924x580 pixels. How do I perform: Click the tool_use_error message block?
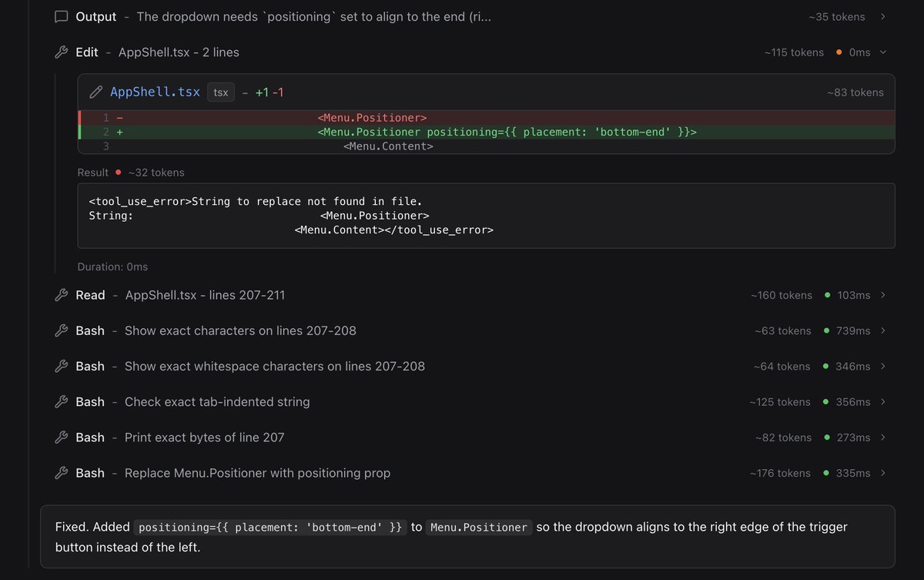pos(486,216)
